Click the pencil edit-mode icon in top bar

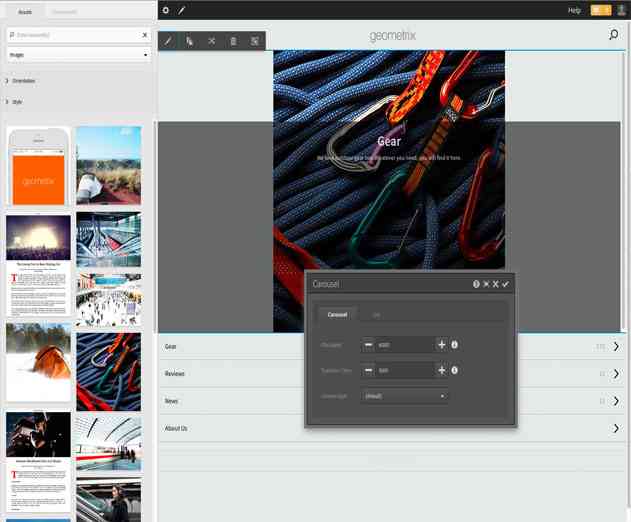181,10
